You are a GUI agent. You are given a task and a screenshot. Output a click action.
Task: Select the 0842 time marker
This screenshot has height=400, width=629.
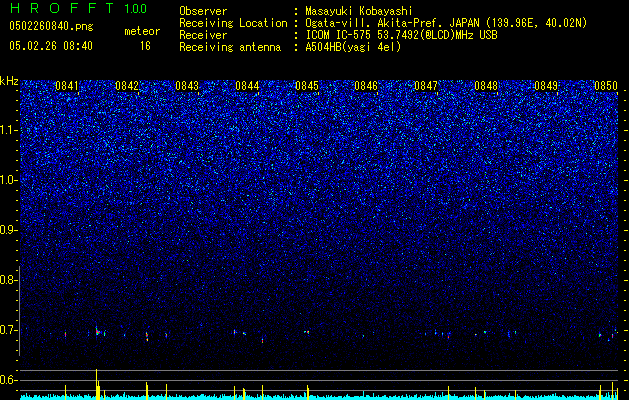(x=126, y=86)
